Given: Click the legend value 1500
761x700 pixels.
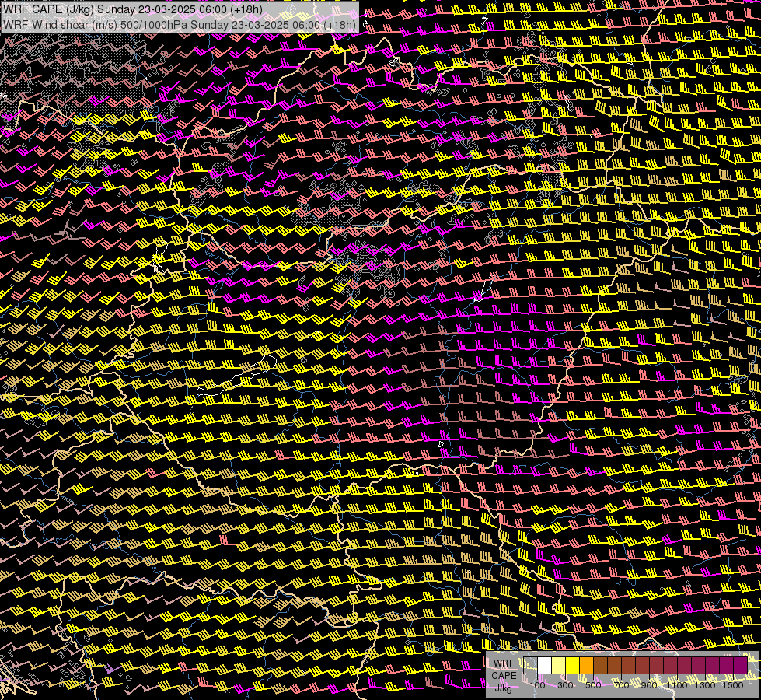Looking at the screenshot, I should pos(733,685).
